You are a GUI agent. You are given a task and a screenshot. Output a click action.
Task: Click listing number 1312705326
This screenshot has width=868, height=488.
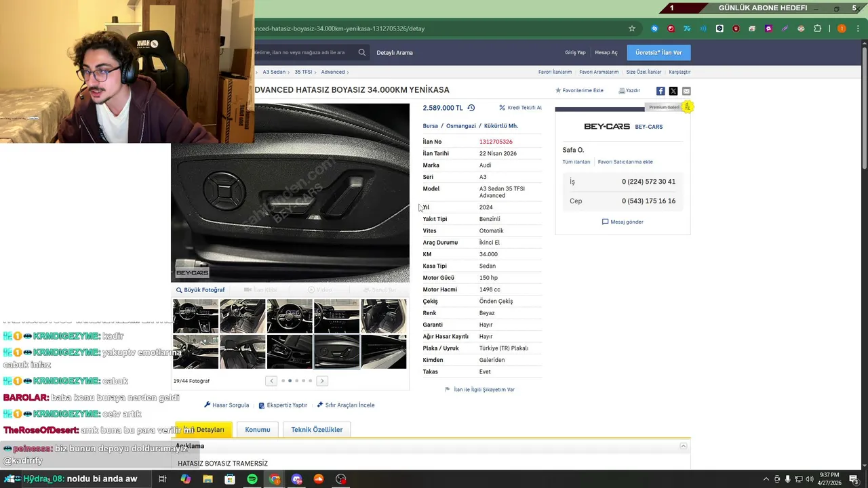(496, 142)
